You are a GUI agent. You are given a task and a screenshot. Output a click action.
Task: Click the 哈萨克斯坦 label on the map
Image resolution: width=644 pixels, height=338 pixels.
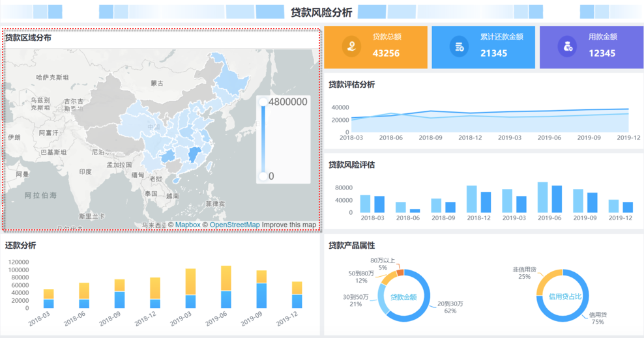click(53, 77)
